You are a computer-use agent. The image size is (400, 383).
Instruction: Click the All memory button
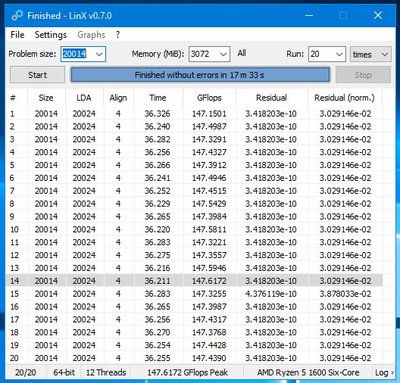242,53
